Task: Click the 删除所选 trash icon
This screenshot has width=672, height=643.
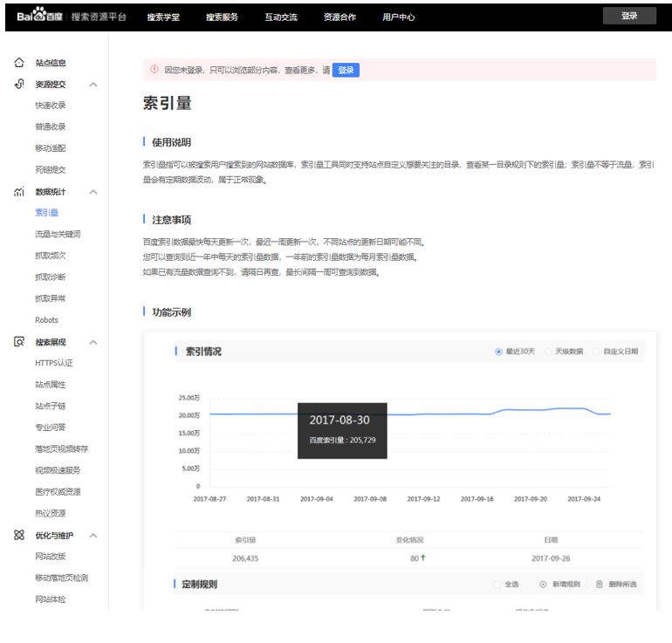Action: pos(600,585)
